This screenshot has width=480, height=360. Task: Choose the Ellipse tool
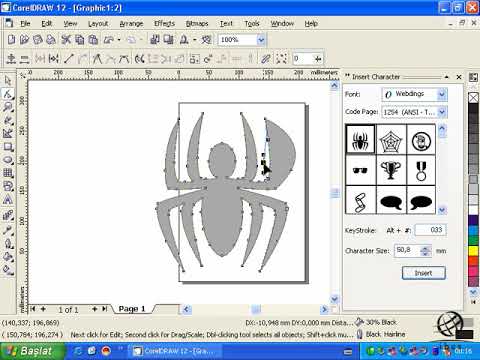[x=8, y=160]
